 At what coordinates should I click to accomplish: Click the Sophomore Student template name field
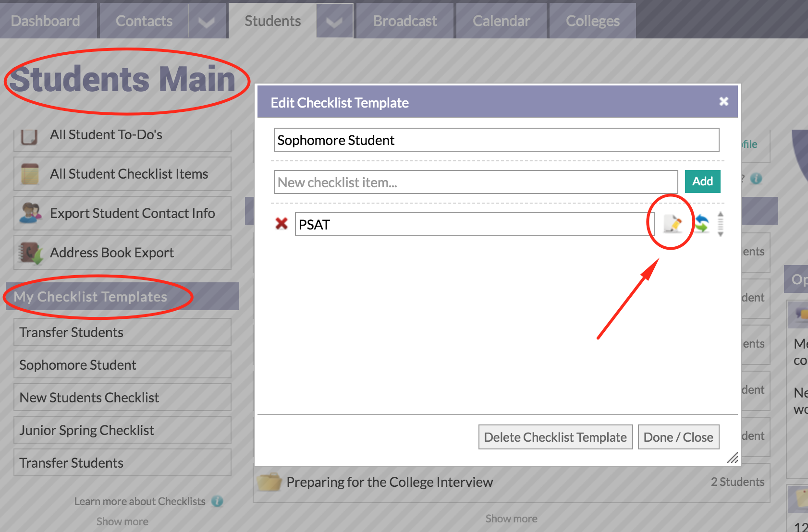click(496, 140)
